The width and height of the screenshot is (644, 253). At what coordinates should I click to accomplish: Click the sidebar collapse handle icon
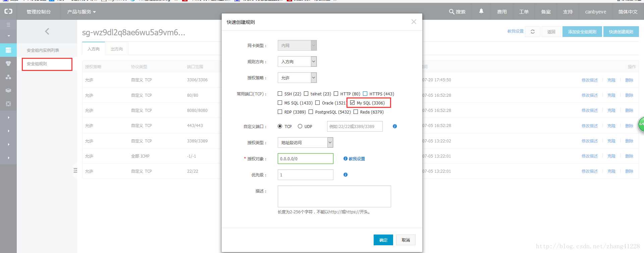(75, 171)
